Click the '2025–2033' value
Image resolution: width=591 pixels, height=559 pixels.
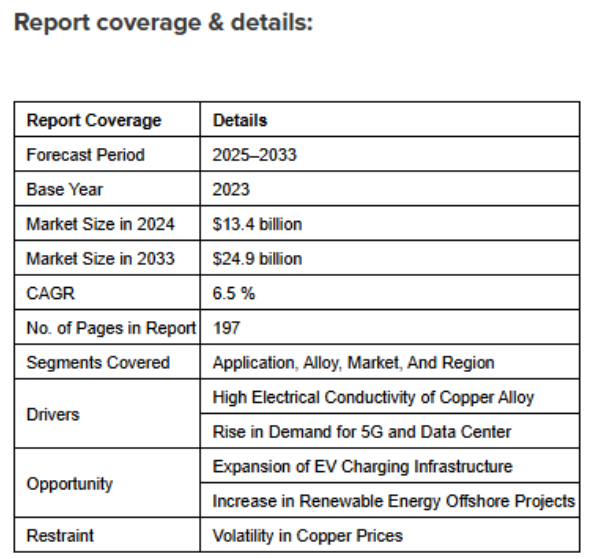point(255,155)
